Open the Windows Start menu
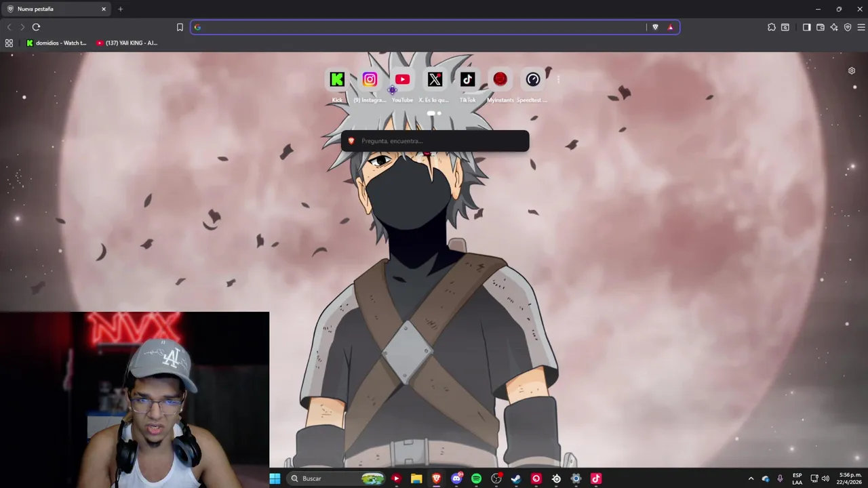The width and height of the screenshot is (868, 488). click(275, 479)
